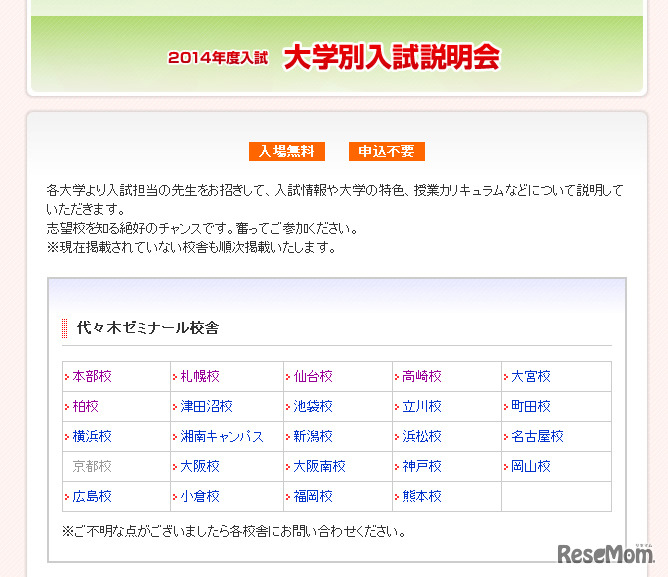This screenshot has width=668, height=577.
Task: Open the 広島校 campus link
Action: point(92,496)
